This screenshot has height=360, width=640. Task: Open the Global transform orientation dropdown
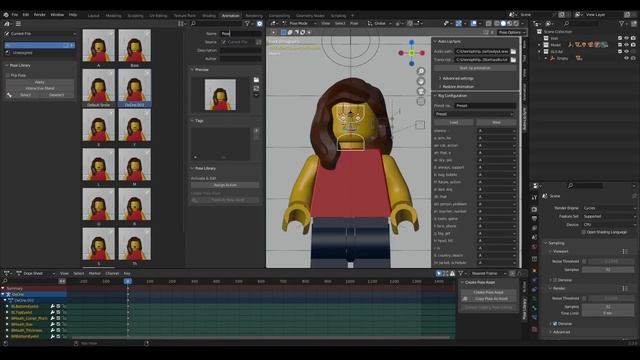[379, 24]
